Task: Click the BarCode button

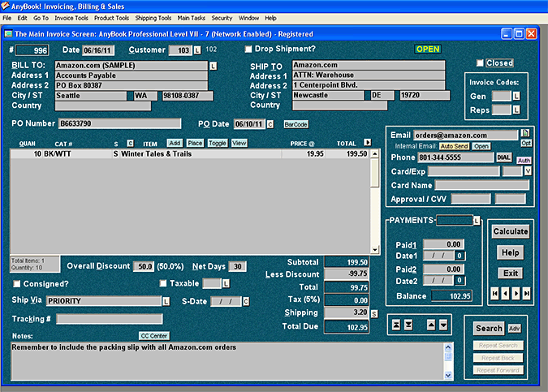Action: pyautogui.click(x=295, y=124)
